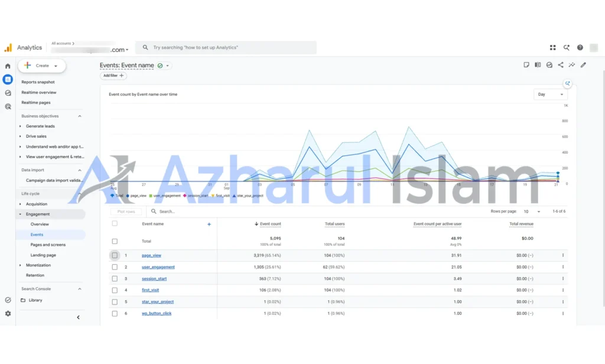605x364 pixels.
Task: Tick the session_start row checkbox
Action: pyautogui.click(x=115, y=279)
